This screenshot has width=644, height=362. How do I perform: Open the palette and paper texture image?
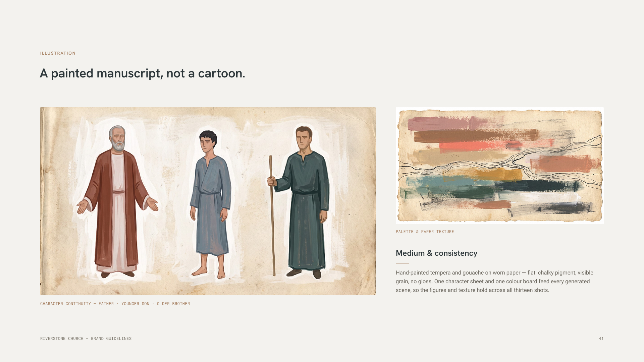click(500, 166)
